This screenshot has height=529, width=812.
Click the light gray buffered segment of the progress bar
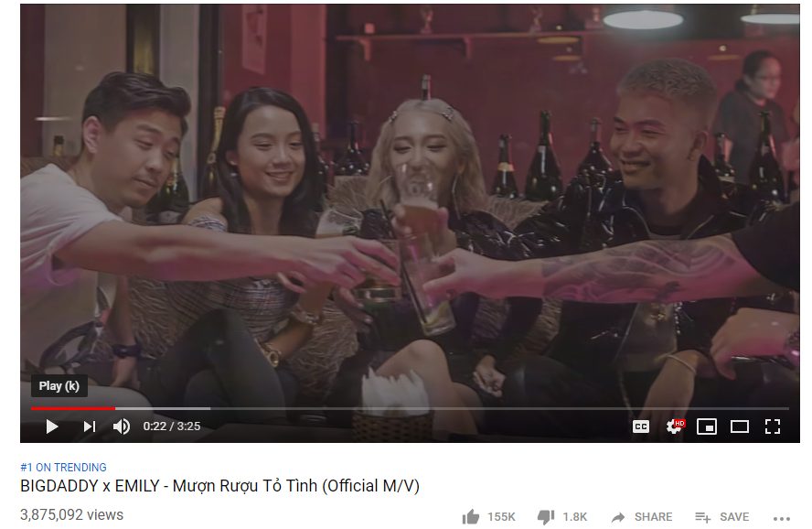coord(163,409)
